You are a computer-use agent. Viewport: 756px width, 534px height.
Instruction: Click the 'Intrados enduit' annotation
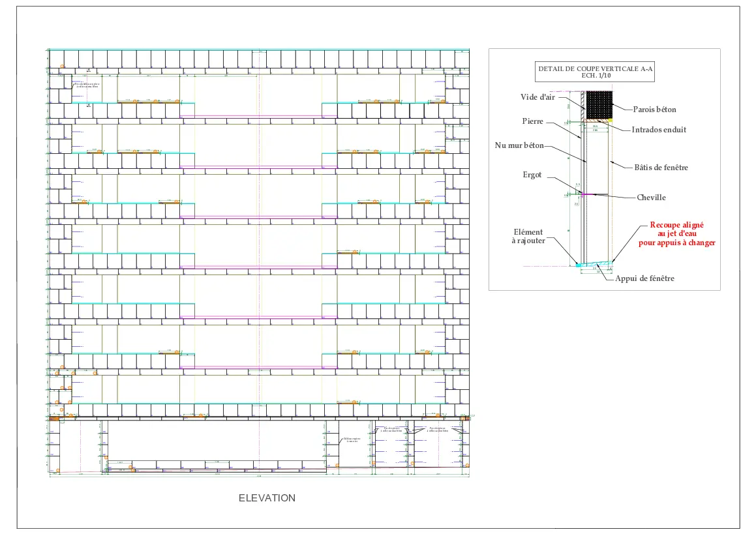pos(659,130)
